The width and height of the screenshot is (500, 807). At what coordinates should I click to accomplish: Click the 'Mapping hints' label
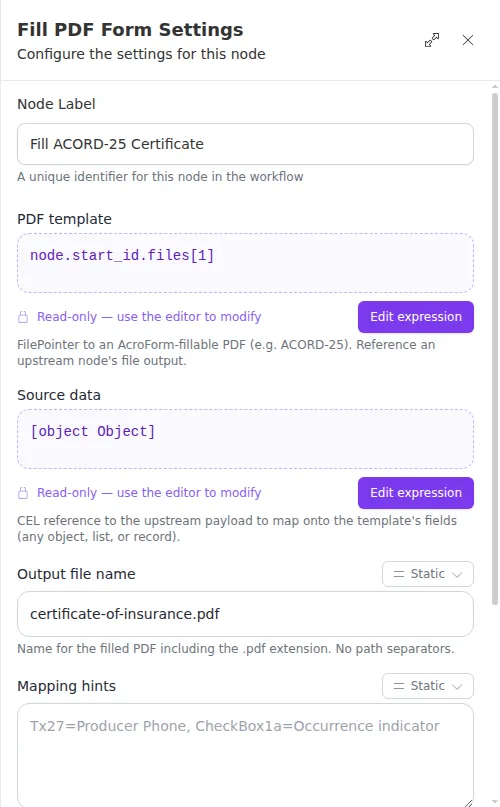66,686
